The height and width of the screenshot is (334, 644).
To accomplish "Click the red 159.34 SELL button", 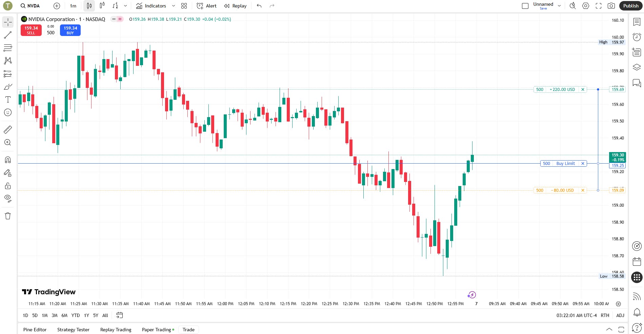I will click(31, 30).
